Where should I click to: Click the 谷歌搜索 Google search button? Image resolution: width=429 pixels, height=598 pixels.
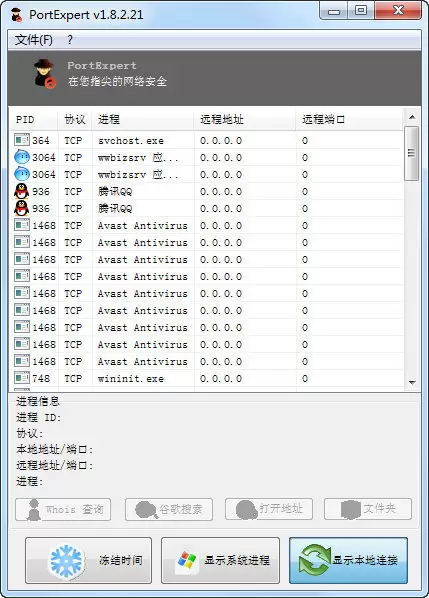point(169,509)
